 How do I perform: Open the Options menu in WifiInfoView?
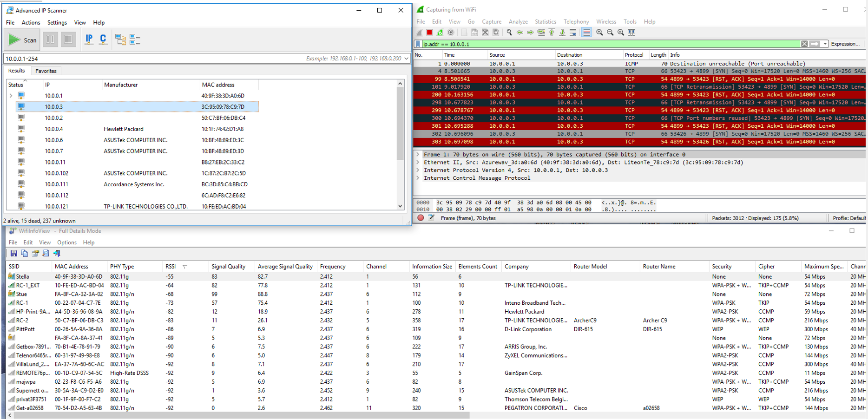click(67, 242)
